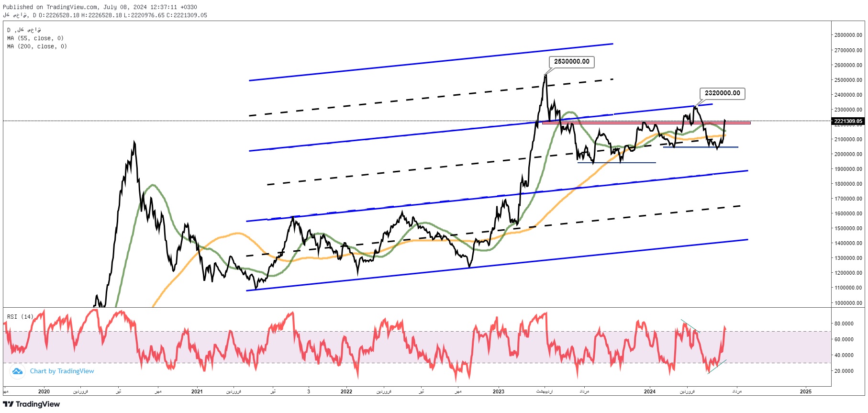Click the 2600000.00 price axis label
This screenshot has height=413, width=868.
click(x=848, y=65)
